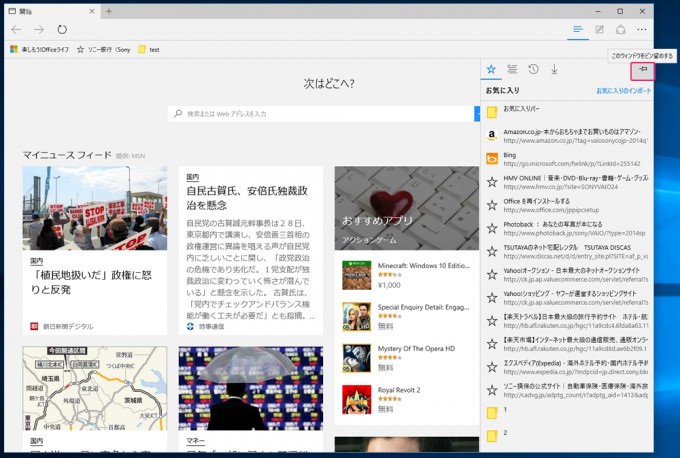This screenshot has height=458, width=680.
Task: Open the Office を再インストールする favorite
Action: tap(567, 205)
